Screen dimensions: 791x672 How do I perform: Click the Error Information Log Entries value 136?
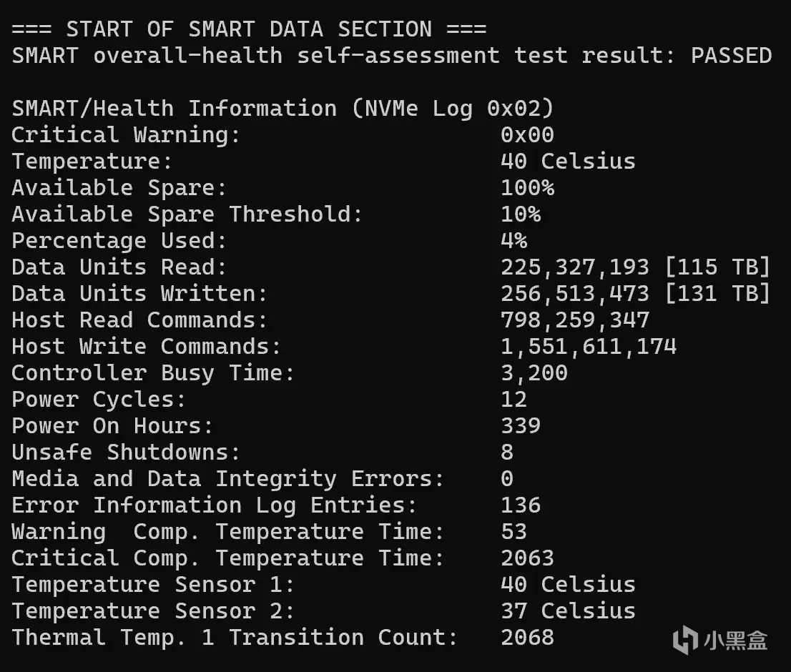click(x=521, y=505)
